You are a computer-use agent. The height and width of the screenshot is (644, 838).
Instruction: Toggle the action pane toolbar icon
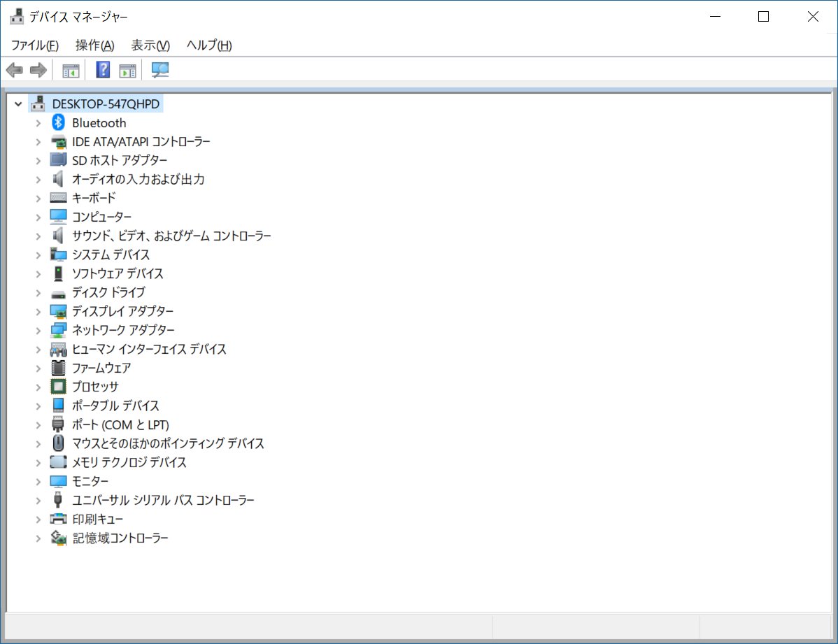128,70
